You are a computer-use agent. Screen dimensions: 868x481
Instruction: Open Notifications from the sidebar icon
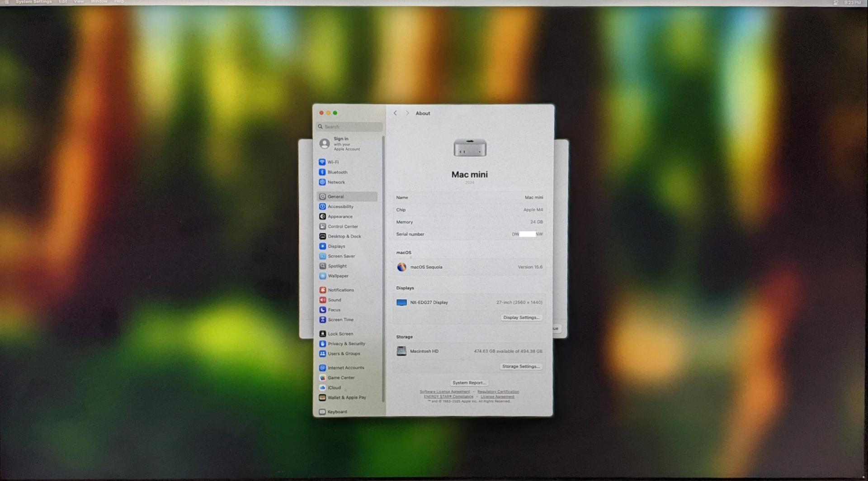322,290
